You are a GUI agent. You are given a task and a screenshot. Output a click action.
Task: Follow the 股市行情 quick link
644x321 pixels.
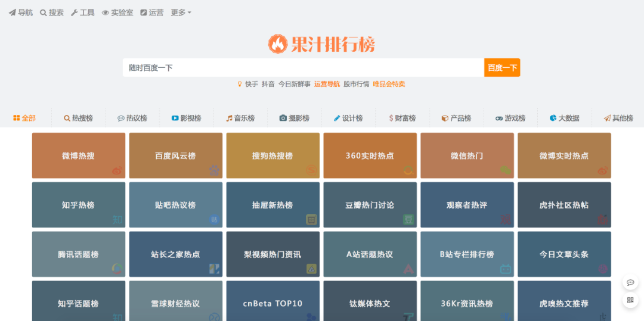click(x=357, y=84)
